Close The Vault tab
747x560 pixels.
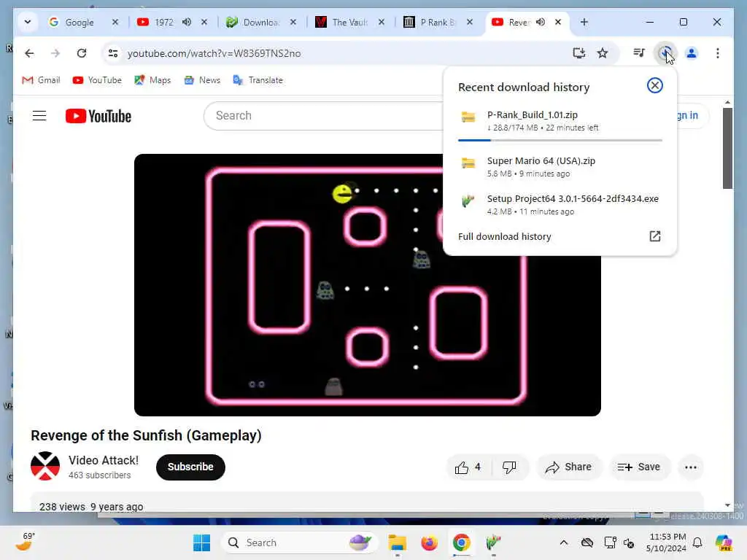click(x=381, y=22)
